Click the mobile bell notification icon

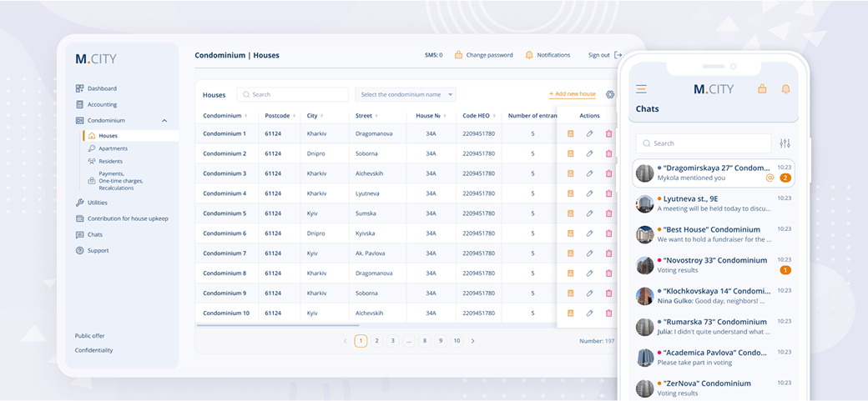point(785,89)
